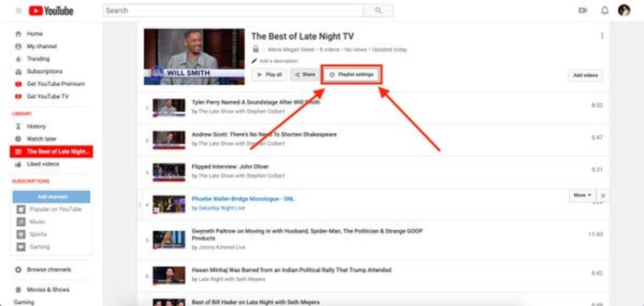Click the 11:43 duration of Gwyneth Paltrow video

pos(596,235)
